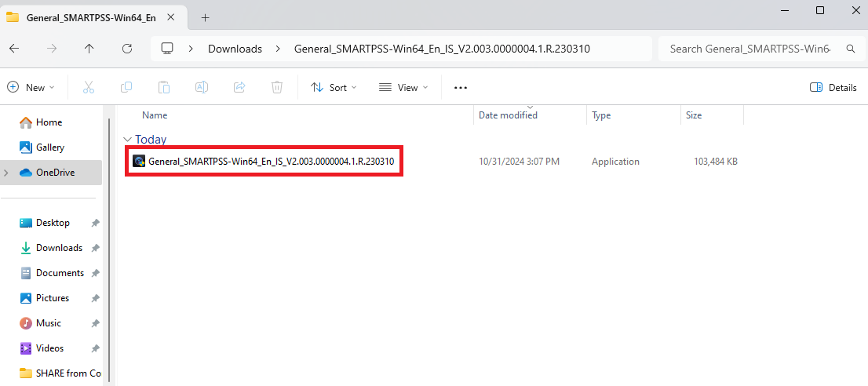Image resolution: width=868 pixels, height=386 pixels.
Task: Open the New item dropdown
Action: point(31,87)
